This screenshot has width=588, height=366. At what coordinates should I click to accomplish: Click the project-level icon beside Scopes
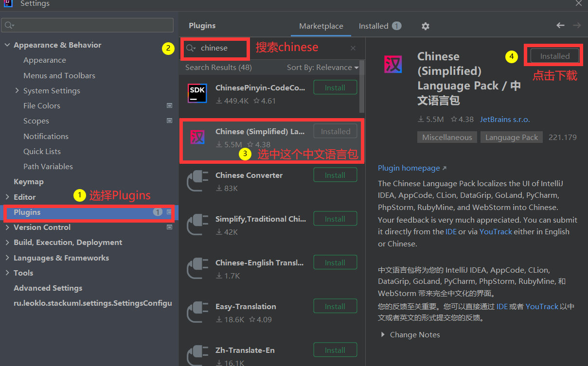pos(169,121)
